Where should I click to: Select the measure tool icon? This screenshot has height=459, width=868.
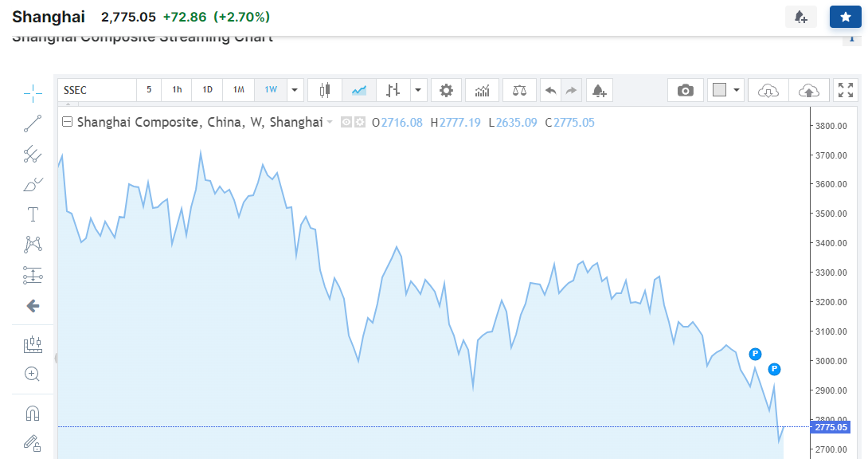point(33,343)
